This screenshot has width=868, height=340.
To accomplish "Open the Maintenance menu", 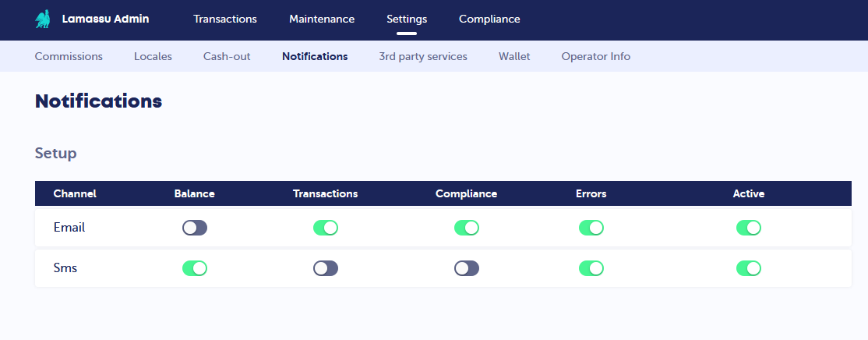I will pyautogui.click(x=322, y=19).
